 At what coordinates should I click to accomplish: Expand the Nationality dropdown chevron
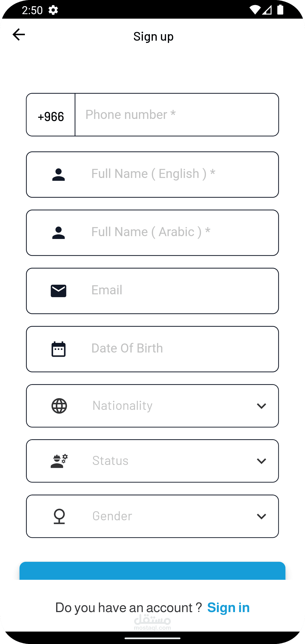pyautogui.click(x=262, y=406)
